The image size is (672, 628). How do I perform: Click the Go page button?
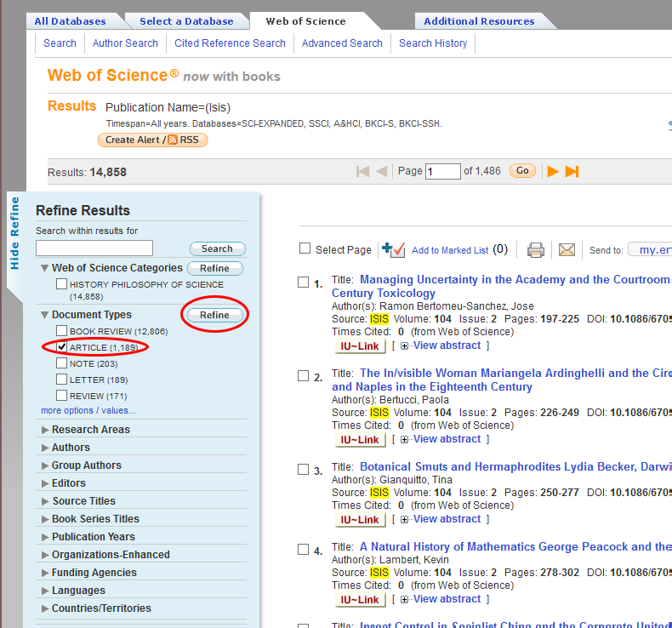522,170
